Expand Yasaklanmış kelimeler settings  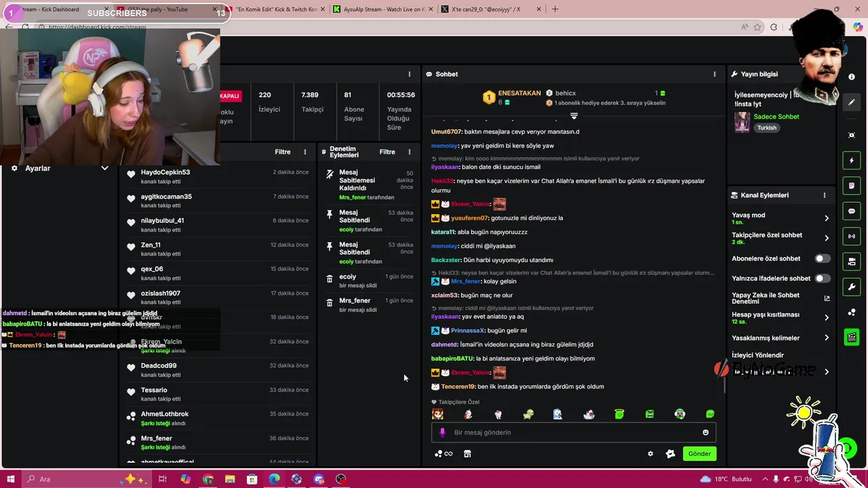(x=827, y=338)
